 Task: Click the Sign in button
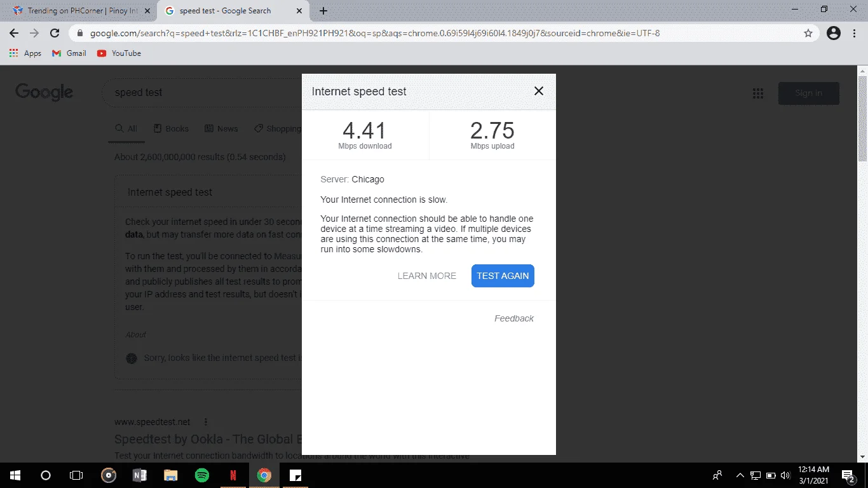click(808, 93)
